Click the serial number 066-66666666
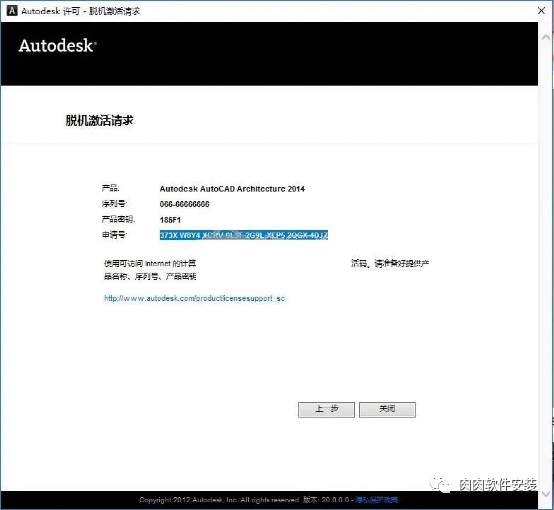This screenshot has height=510, width=554. tap(184, 204)
